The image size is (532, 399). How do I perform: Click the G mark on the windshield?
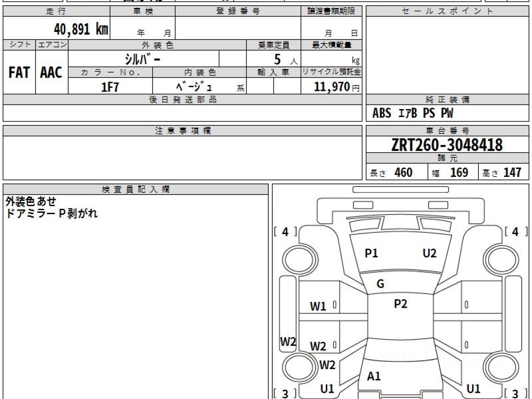380,285
